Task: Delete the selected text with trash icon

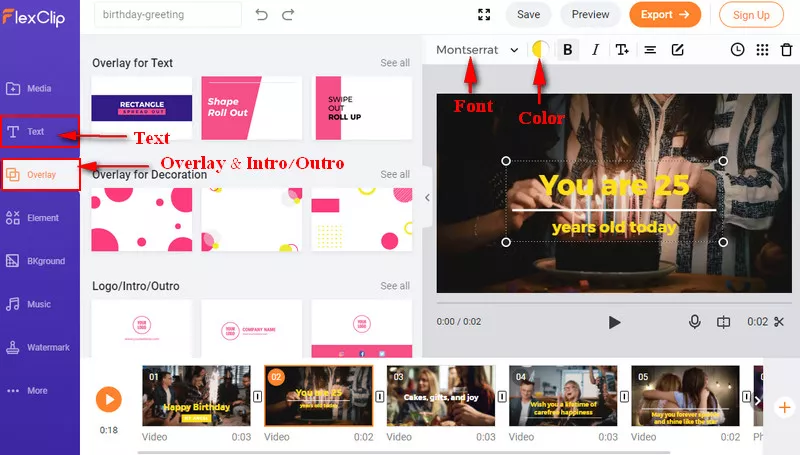Action: click(787, 49)
